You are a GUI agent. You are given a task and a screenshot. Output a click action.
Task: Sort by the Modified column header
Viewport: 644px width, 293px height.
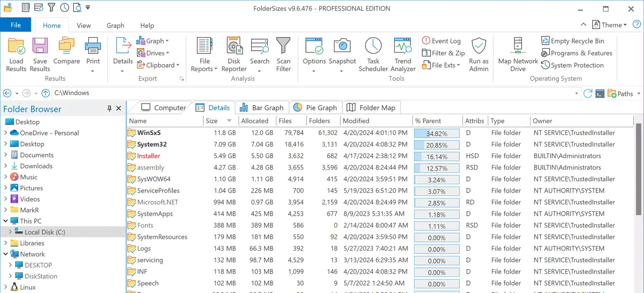376,121
